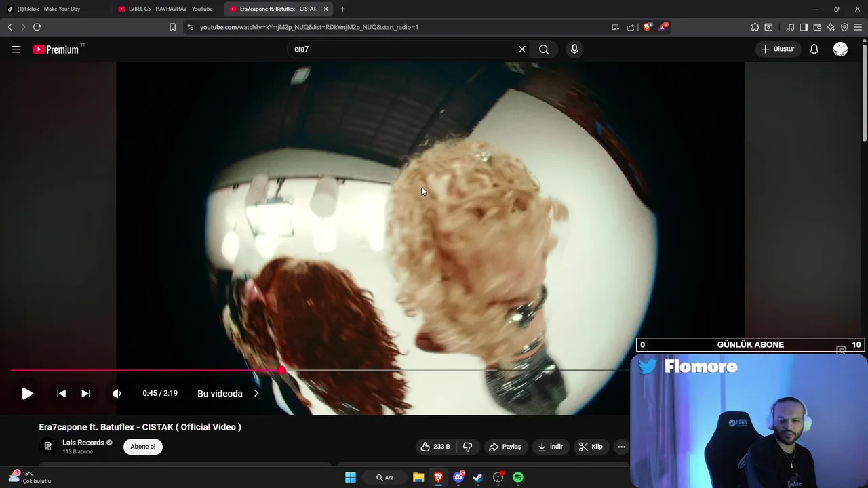Viewport: 868px width, 488px height.
Task: Skip to previous video
Action: (x=61, y=393)
